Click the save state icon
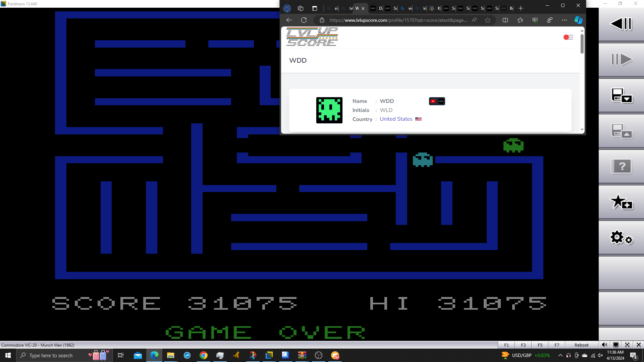Image resolution: width=644 pixels, height=362 pixels. coord(621,96)
